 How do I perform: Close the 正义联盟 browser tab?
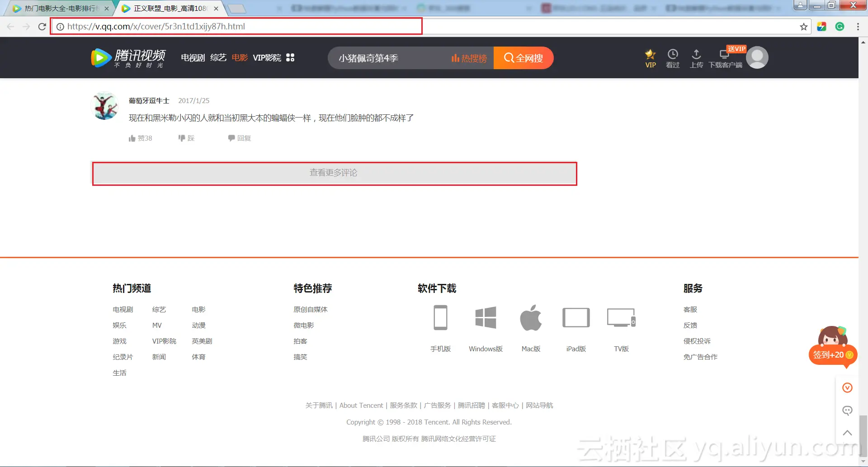[x=216, y=9]
